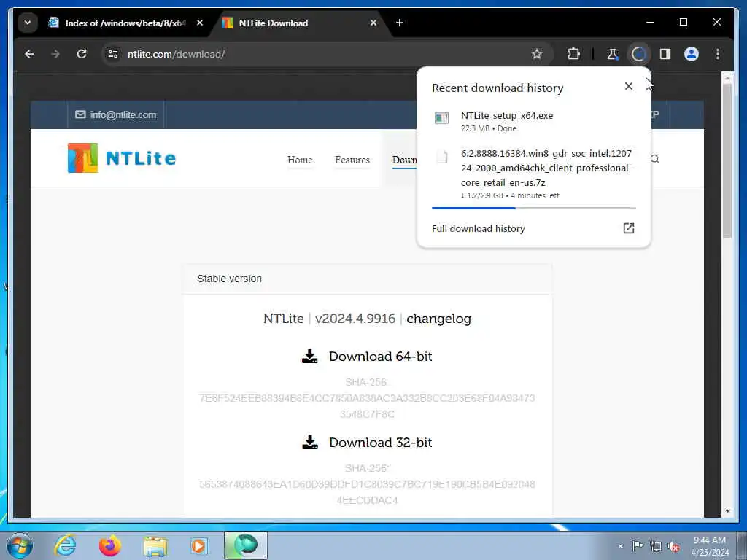Screen dimensions: 747x560
Task: Open the network tray icon
Action: [656, 546]
